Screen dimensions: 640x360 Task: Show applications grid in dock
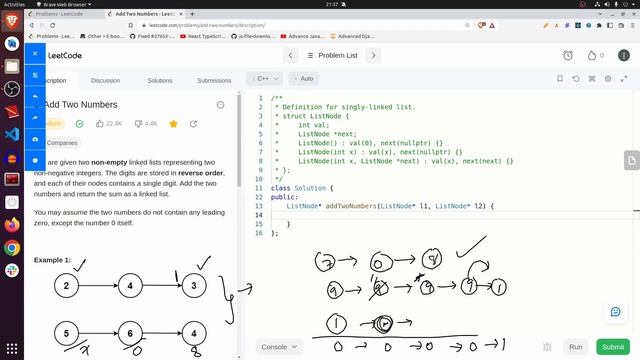(12, 349)
